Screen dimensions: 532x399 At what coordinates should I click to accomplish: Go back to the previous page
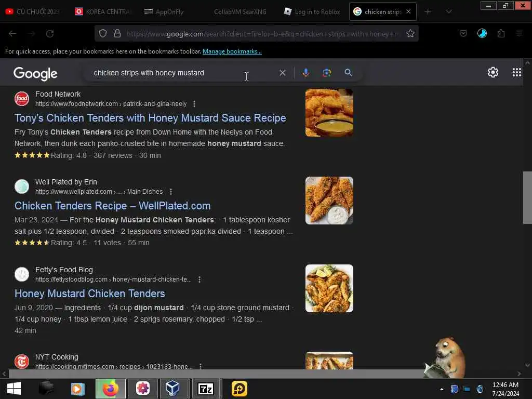click(x=12, y=34)
